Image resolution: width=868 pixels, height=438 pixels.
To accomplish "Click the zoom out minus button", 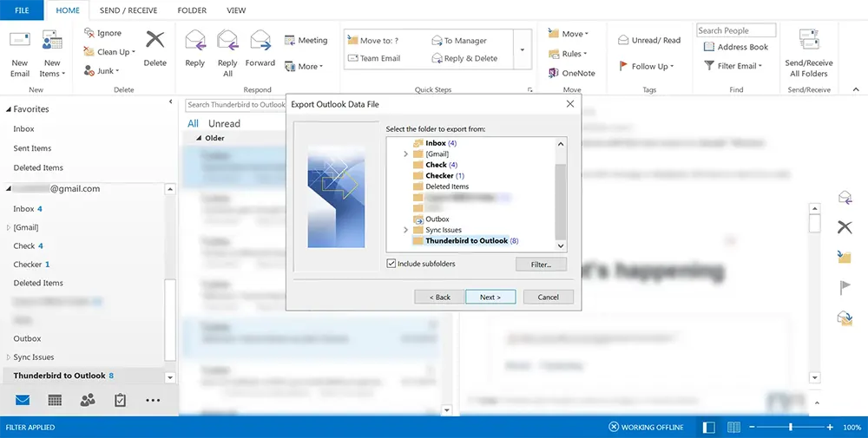I will (752, 427).
